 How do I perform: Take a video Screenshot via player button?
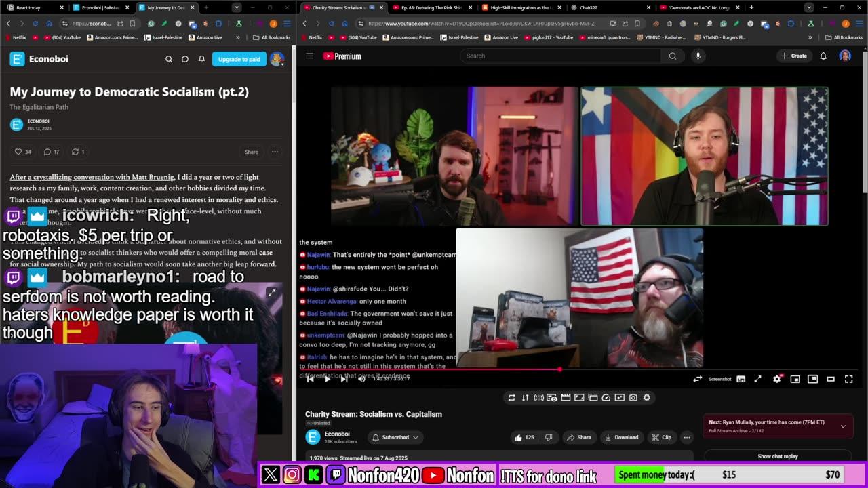pyautogui.click(x=719, y=379)
